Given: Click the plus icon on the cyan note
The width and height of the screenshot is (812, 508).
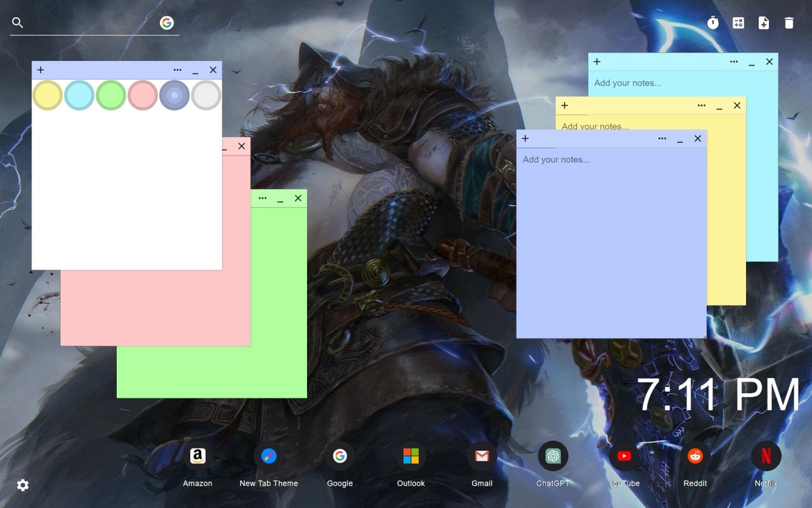Looking at the screenshot, I should (x=597, y=62).
